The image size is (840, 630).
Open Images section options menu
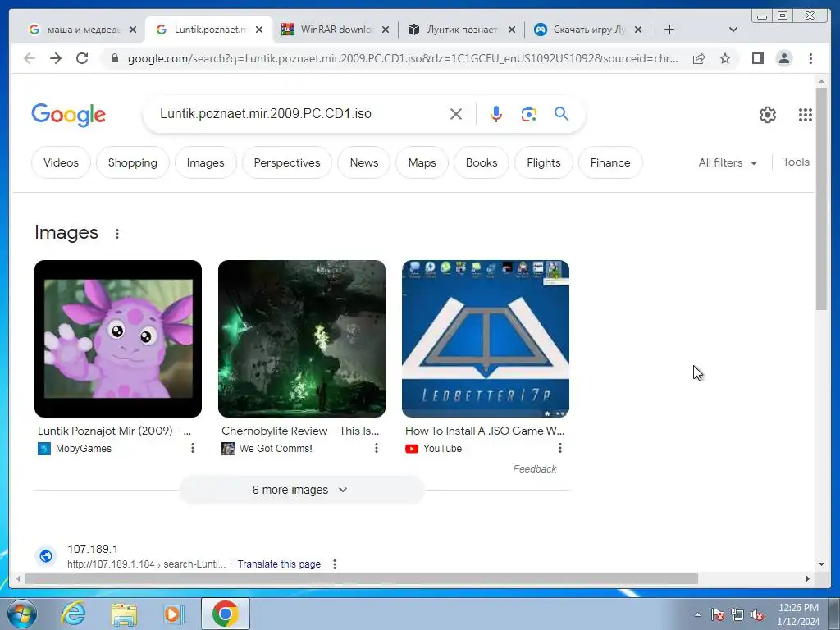(x=117, y=234)
